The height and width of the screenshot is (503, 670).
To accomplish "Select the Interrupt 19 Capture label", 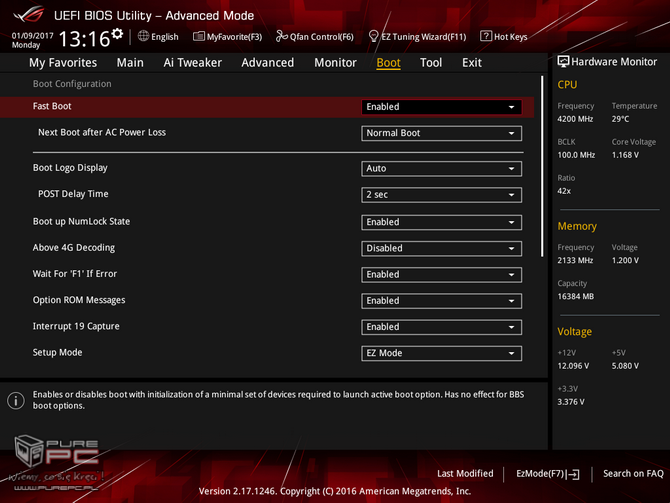I will (76, 326).
